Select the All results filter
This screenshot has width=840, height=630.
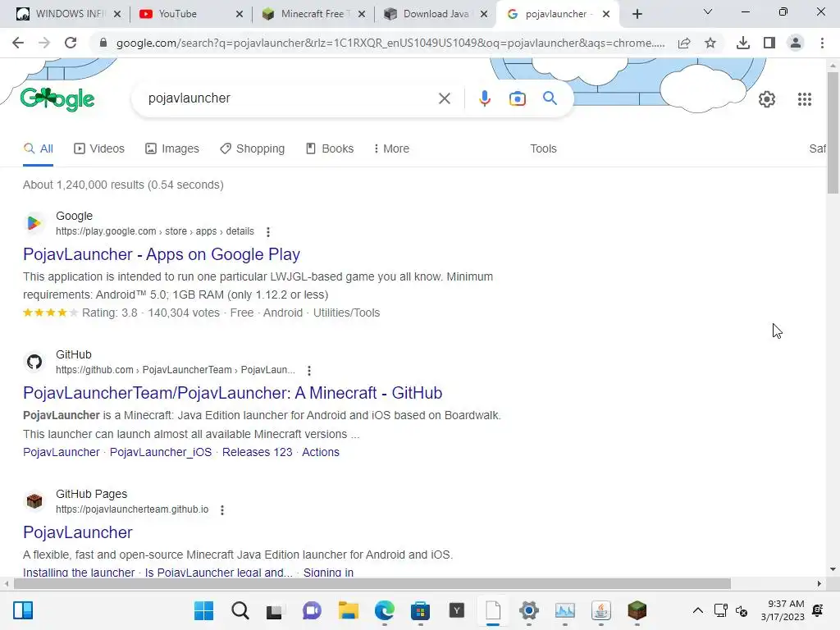click(38, 148)
